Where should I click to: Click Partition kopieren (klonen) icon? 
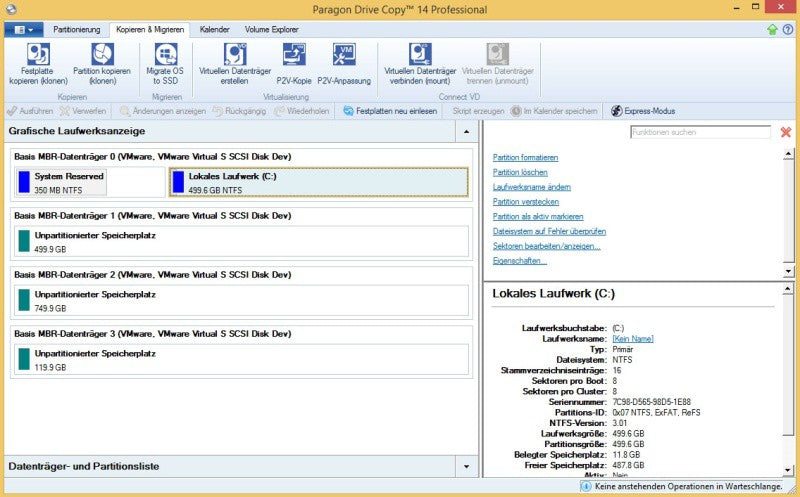102,54
